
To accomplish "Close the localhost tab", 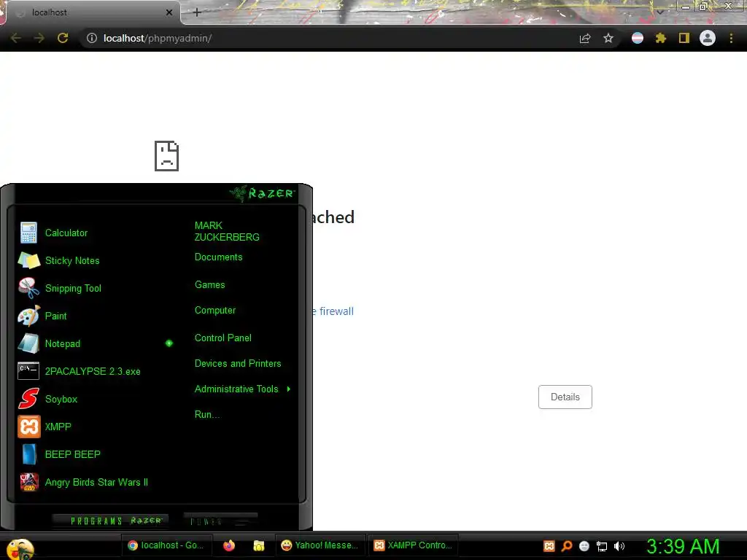I will coord(169,12).
